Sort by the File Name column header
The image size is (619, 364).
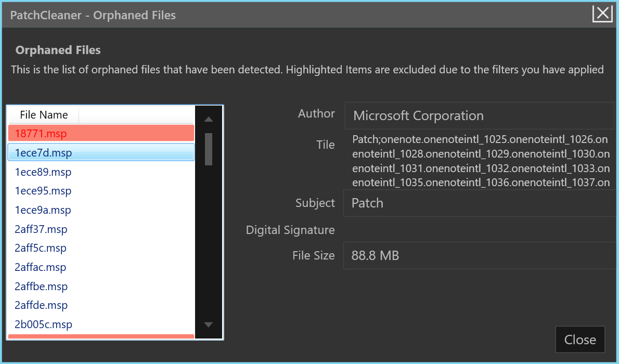pos(44,114)
